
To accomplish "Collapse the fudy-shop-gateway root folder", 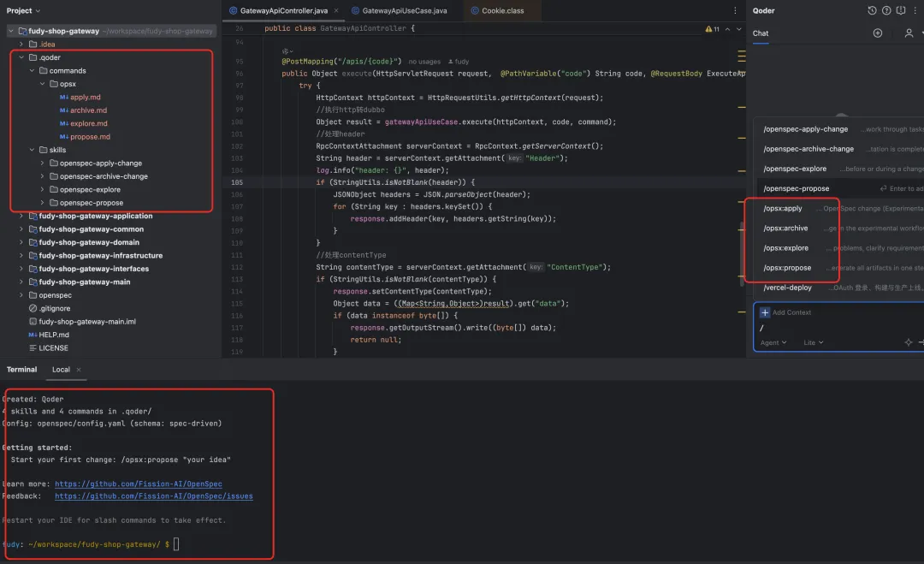I will (x=10, y=31).
